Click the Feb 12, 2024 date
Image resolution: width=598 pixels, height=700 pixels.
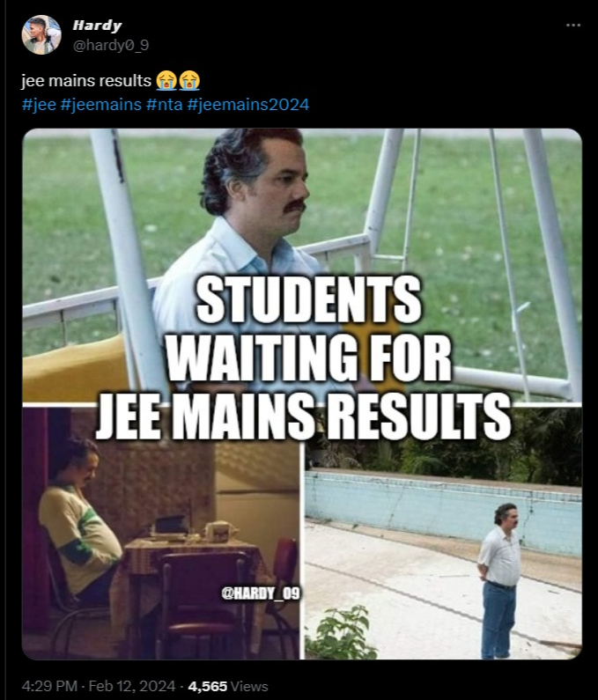pyautogui.click(x=132, y=686)
